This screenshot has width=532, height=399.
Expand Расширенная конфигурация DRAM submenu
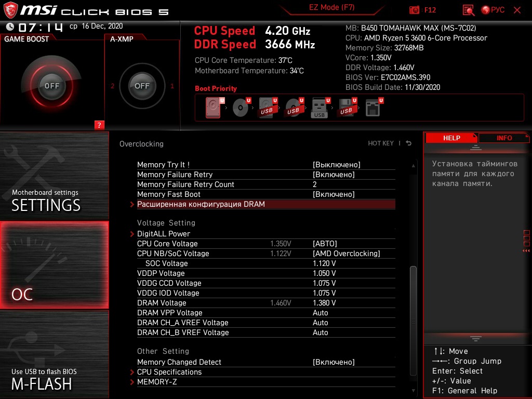pos(266,204)
